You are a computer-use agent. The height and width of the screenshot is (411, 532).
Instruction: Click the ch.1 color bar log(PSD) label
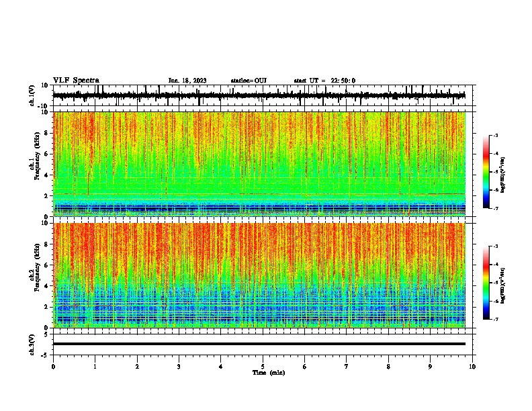[x=502, y=175]
